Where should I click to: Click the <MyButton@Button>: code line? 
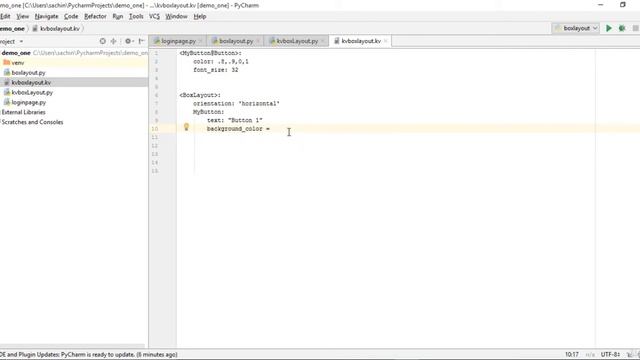tap(211, 53)
